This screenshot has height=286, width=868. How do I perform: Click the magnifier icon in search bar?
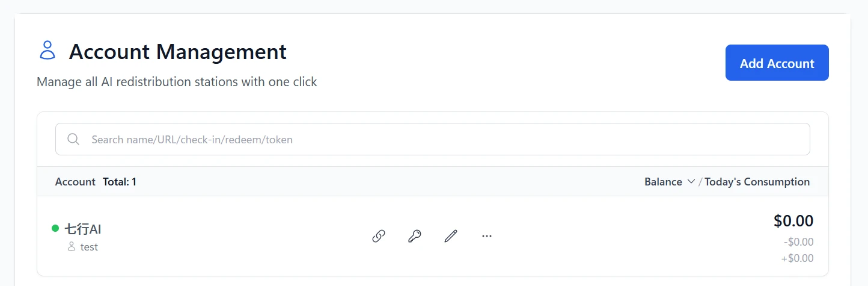(73, 139)
